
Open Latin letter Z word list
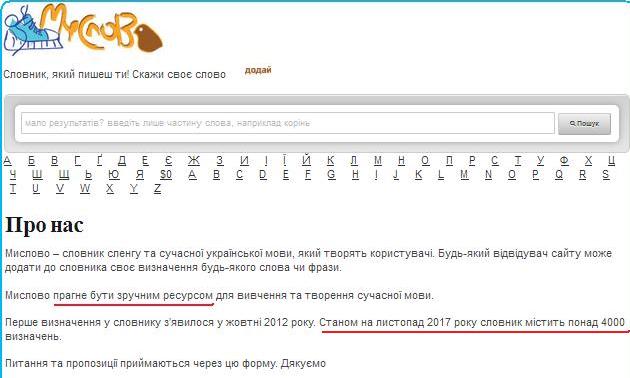158,188
